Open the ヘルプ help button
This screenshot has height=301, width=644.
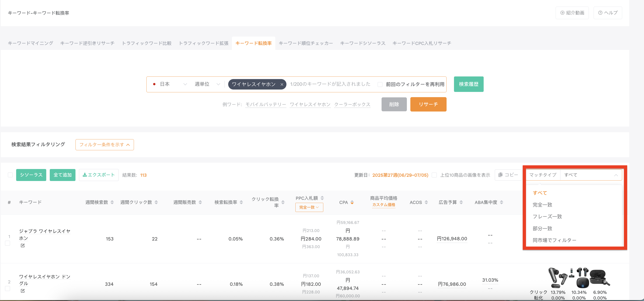(x=608, y=13)
